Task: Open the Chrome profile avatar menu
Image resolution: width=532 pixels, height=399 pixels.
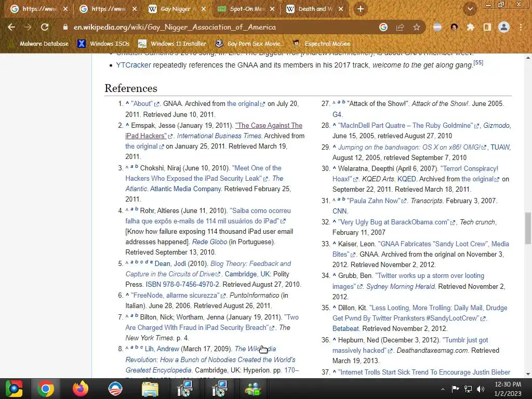Action: 504,27
